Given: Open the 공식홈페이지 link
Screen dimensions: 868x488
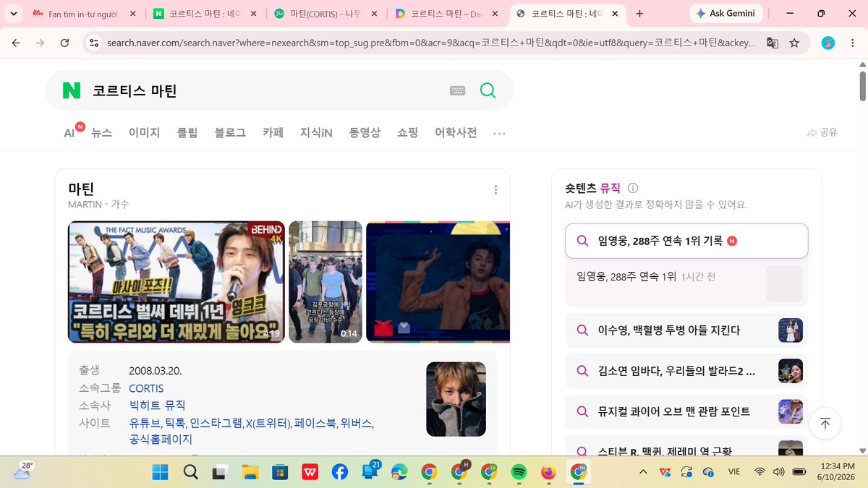Looking at the screenshot, I should pos(161,440).
